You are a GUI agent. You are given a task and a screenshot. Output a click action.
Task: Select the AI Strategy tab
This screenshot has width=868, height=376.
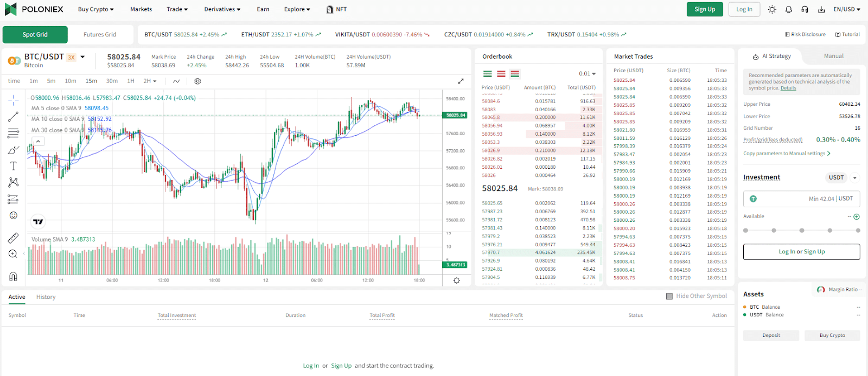(x=771, y=56)
